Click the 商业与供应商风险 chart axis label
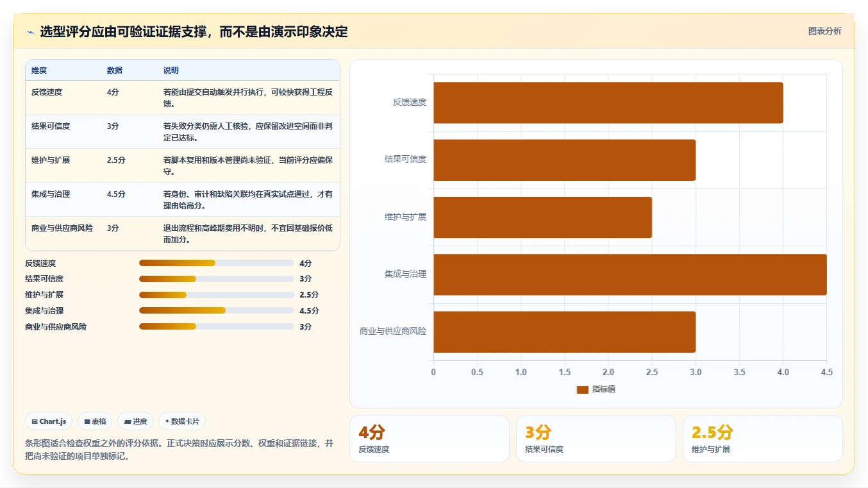The height and width of the screenshot is (488, 868). (393, 332)
